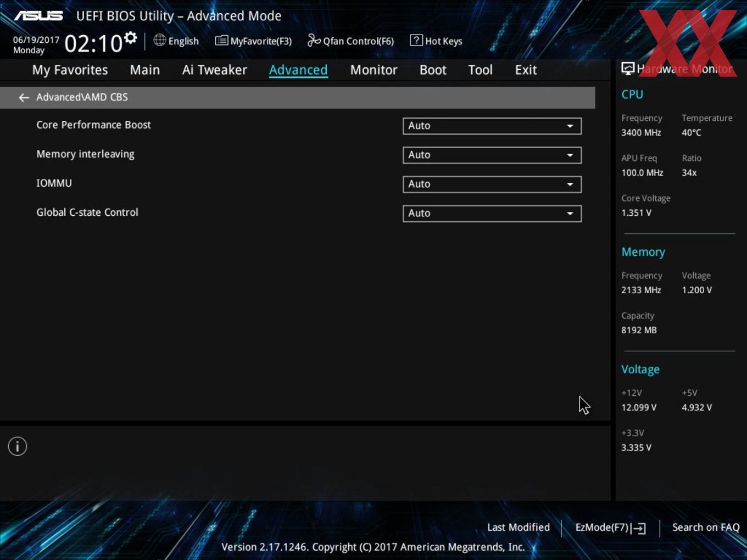Switch to the My Favorites tab
The width and height of the screenshot is (747, 560).
pyautogui.click(x=70, y=70)
